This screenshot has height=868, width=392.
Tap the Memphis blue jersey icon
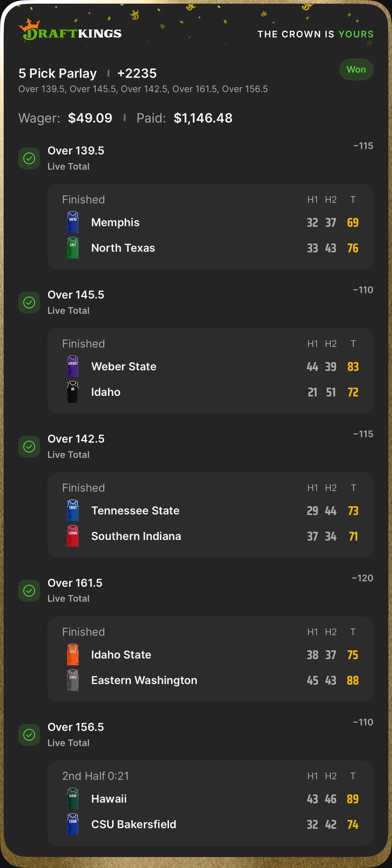[x=73, y=222]
